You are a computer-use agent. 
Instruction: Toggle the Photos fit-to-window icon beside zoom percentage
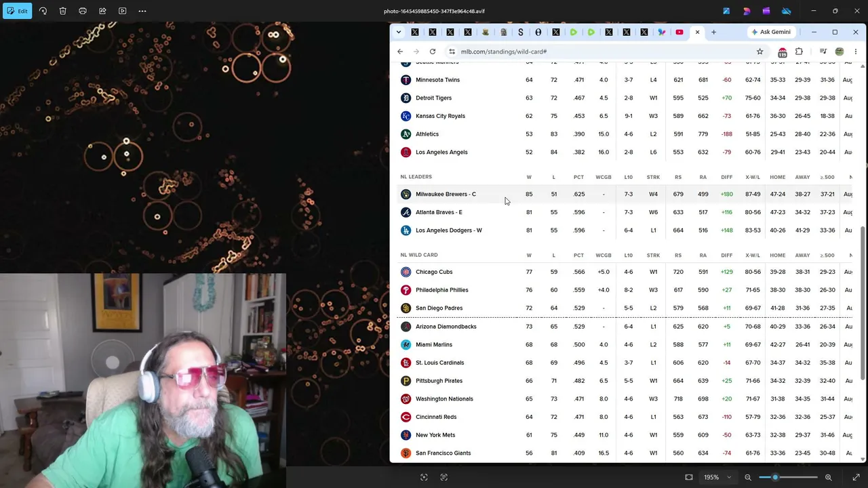(x=689, y=477)
